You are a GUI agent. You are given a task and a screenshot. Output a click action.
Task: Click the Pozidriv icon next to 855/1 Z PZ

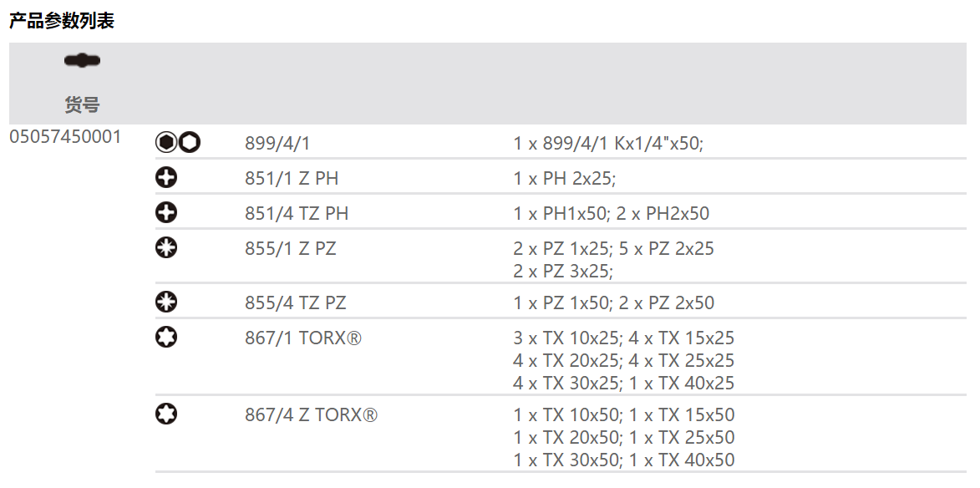click(167, 248)
